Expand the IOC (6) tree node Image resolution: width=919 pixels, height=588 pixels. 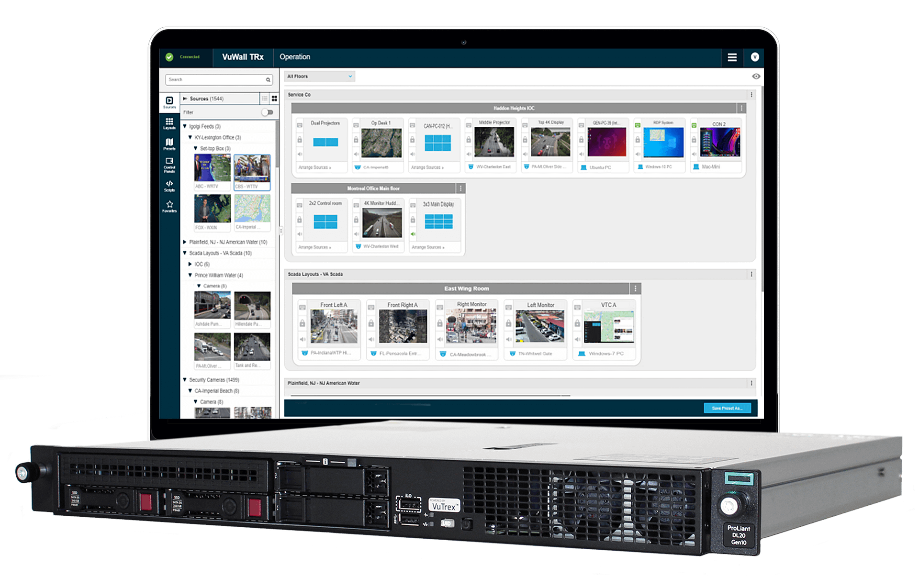190,264
